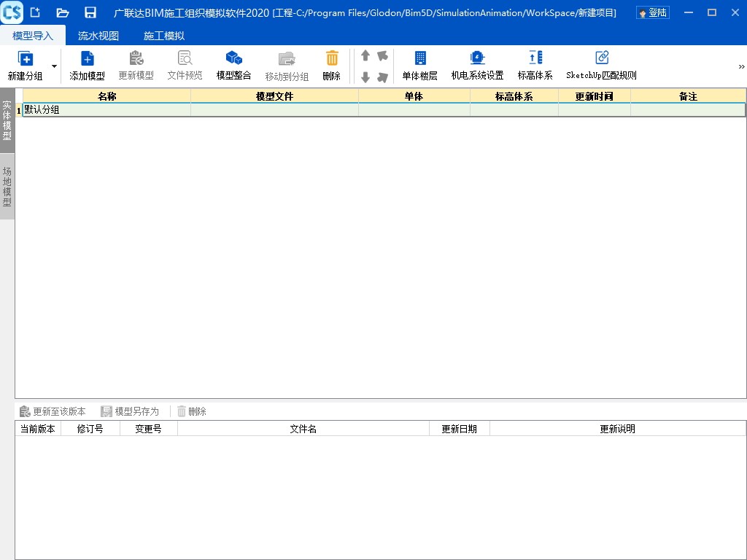Click the 更新时间 column header
Screen dimensions: 747x560
click(x=594, y=96)
